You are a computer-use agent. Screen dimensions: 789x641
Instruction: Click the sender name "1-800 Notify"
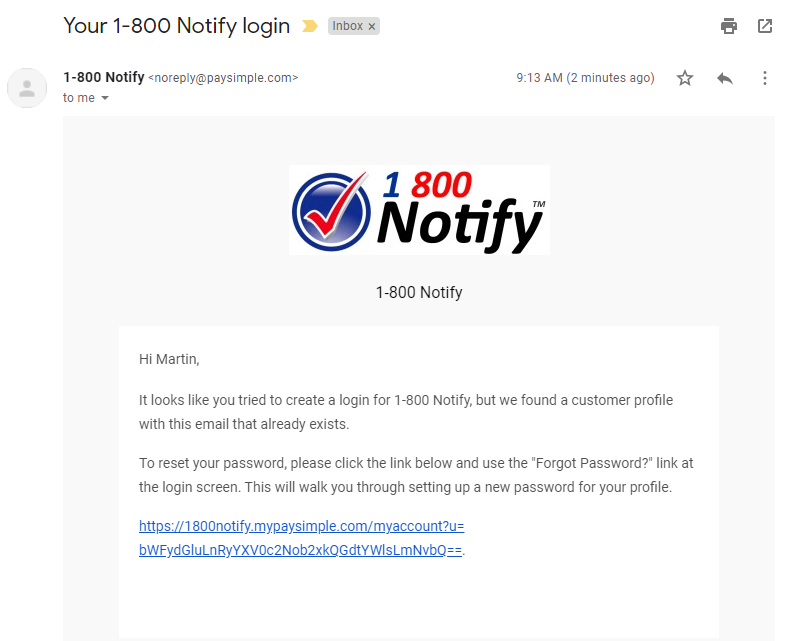point(103,77)
